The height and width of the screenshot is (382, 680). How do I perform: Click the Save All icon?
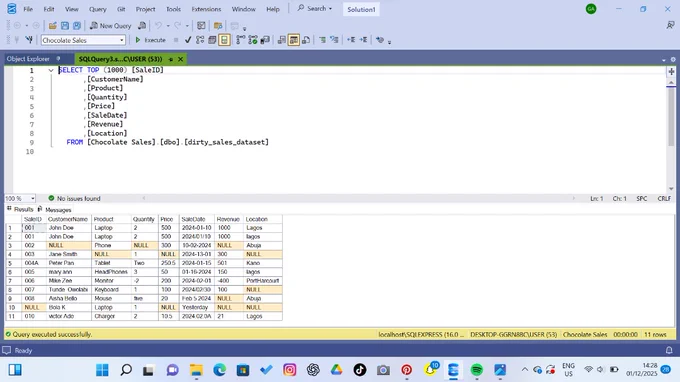coord(77,26)
